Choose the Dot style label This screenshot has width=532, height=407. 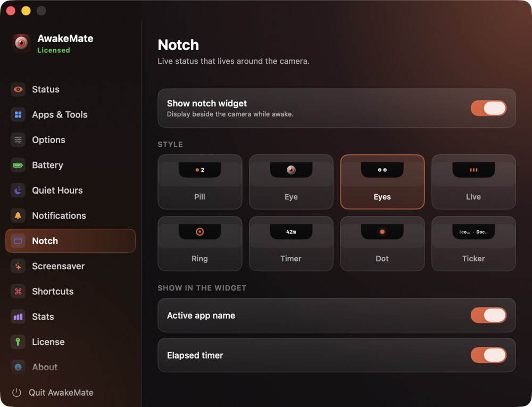click(383, 259)
